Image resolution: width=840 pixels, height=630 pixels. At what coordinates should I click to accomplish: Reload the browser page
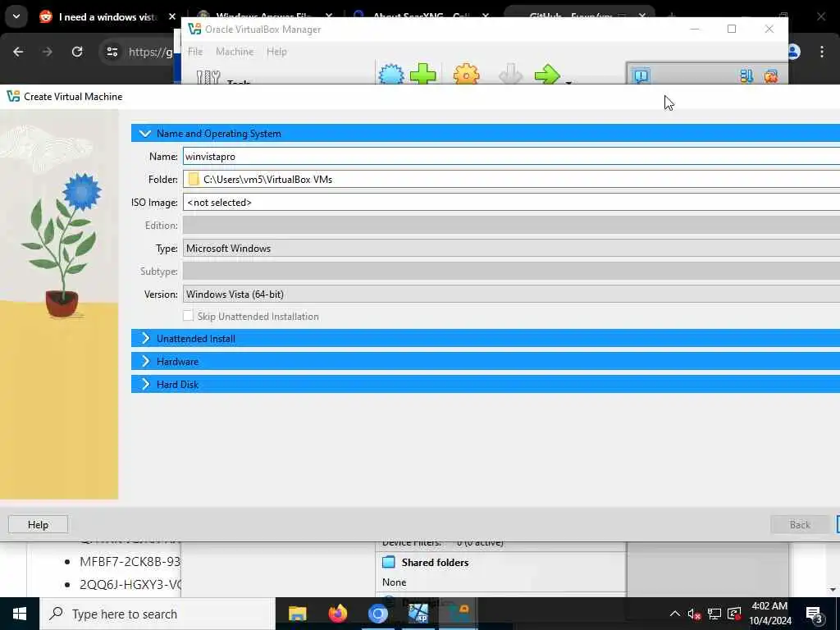click(77, 52)
